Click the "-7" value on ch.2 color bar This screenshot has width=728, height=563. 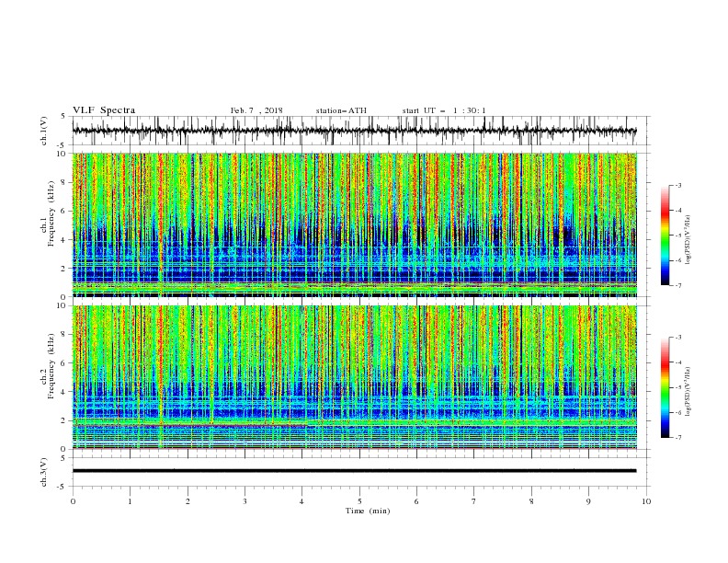678,437
